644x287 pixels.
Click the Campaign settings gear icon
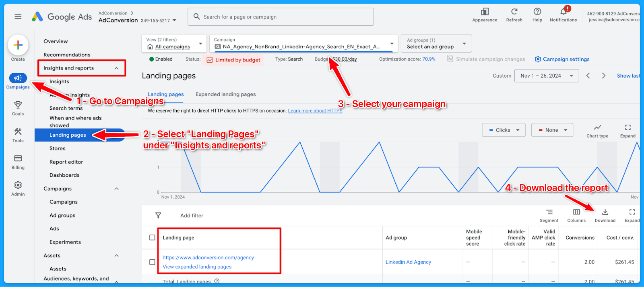pyautogui.click(x=538, y=59)
